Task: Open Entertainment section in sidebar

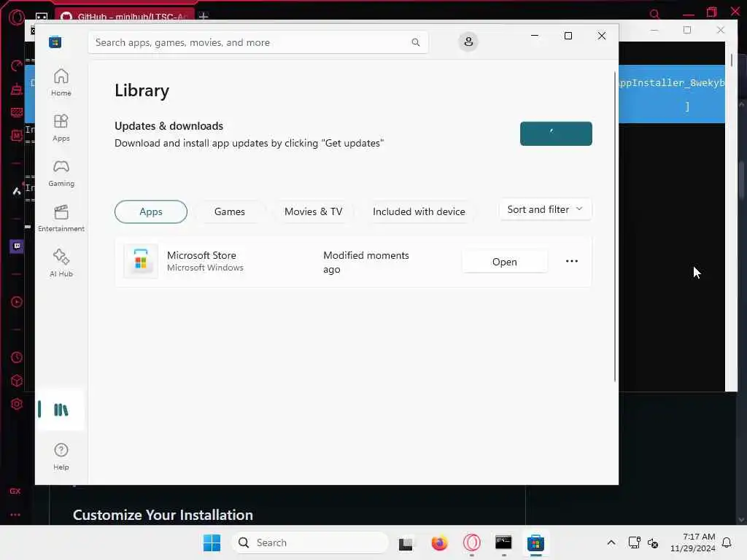Action: (x=61, y=218)
